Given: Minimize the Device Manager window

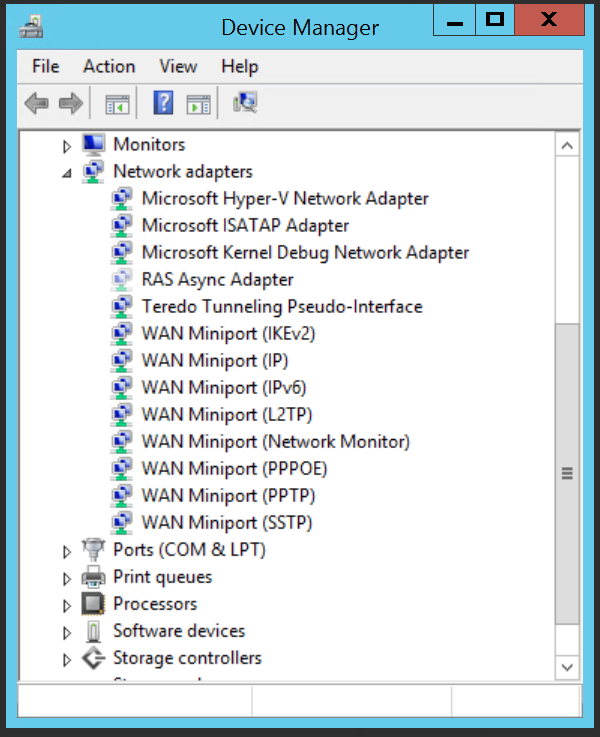Looking at the screenshot, I should pyautogui.click(x=455, y=20).
